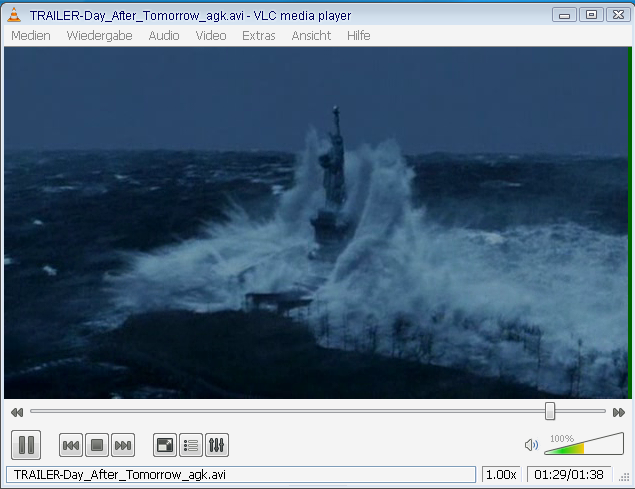Open the Audio menu
Screen dimensions: 635x489
[164, 36]
